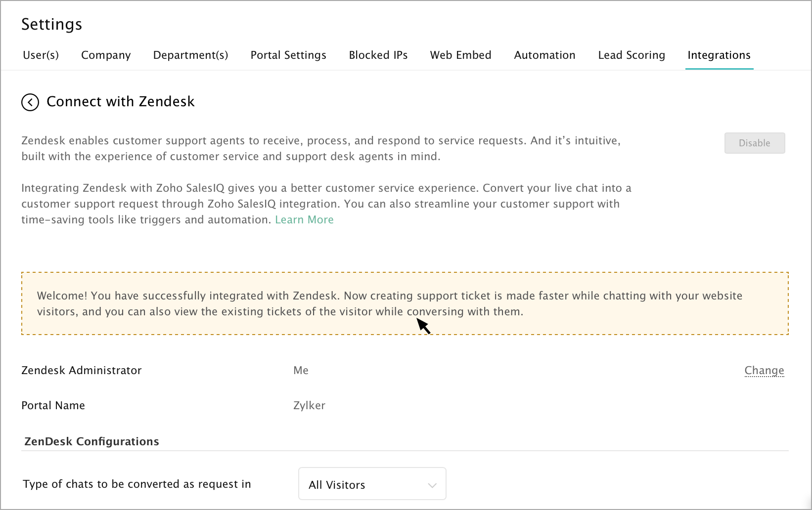Click the back arrow beside Connect with Zendesk
The image size is (812, 510).
(30, 102)
